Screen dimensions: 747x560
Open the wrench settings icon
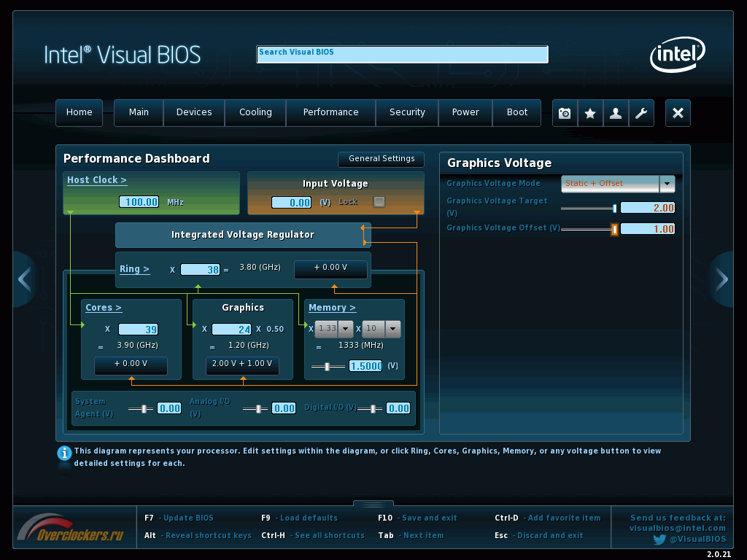click(641, 113)
